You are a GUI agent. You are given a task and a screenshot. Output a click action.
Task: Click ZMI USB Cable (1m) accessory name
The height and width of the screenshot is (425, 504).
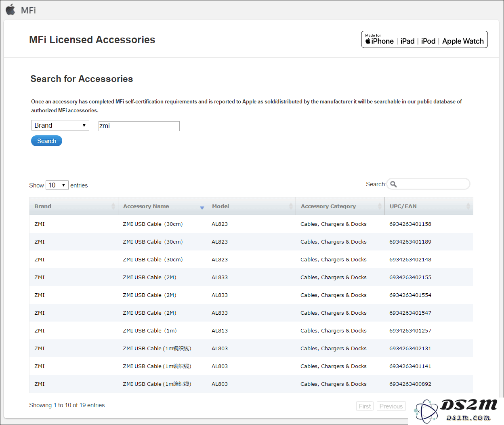click(x=150, y=330)
